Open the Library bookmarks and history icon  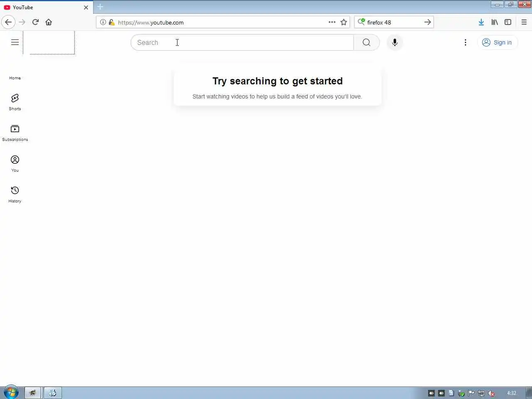tap(495, 22)
